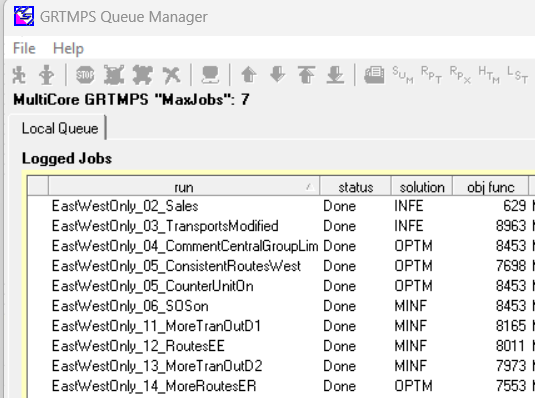This screenshot has width=535, height=398.
Task: Click OPTM solution for 04_CommentCentralGroupLim row
Action: tap(413, 246)
